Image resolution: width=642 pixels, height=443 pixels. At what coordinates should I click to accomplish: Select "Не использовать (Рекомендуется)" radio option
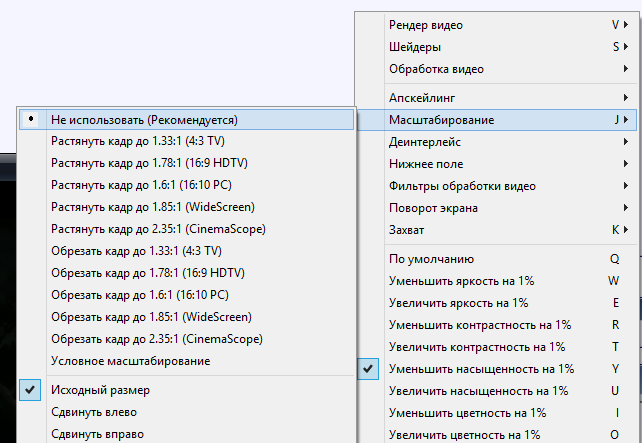click(144, 119)
